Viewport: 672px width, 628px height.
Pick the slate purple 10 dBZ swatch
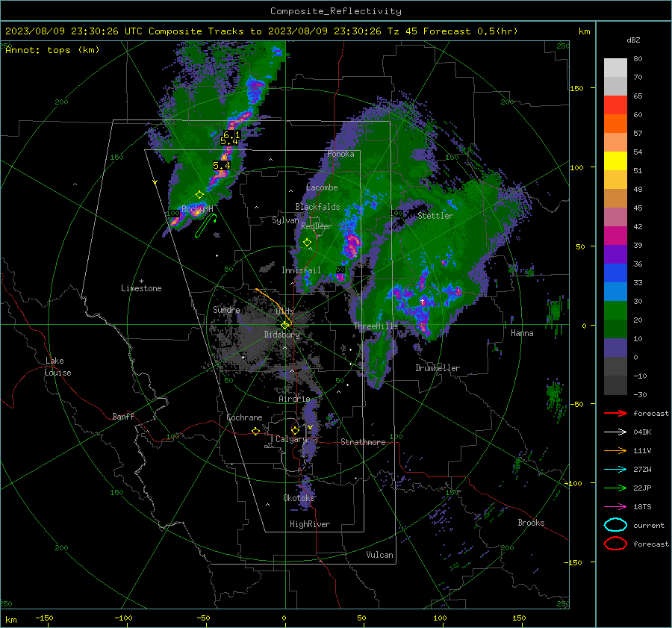click(615, 348)
